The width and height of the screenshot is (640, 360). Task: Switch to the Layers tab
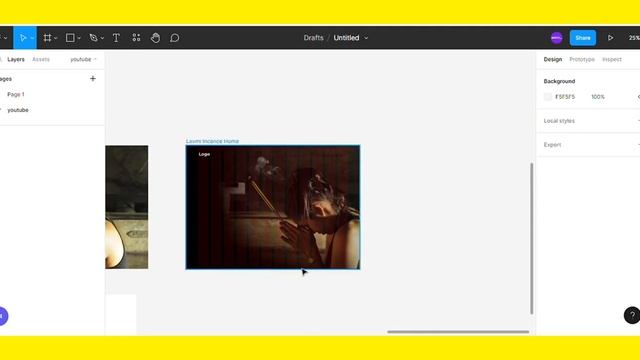16,59
